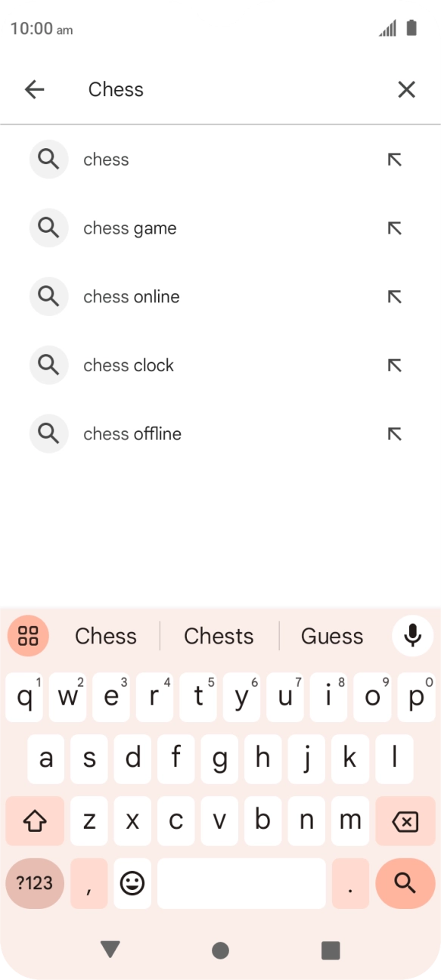Insert the chess game suggestion with its arrow

pos(394,228)
